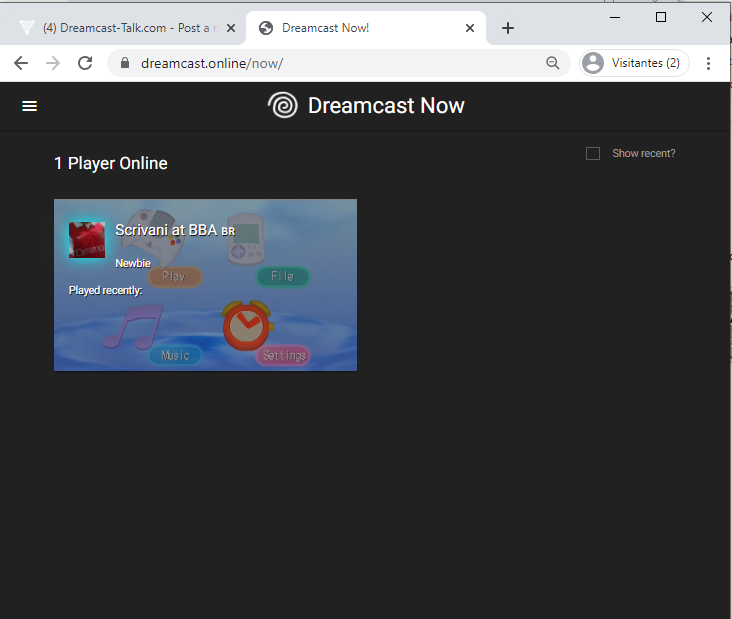Open the hamburger menu in Dreamcast Now
Image resolution: width=732 pixels, height=619 pixels.
tap(29, 106)
